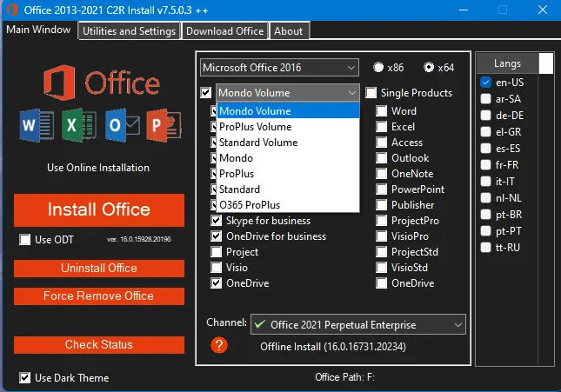Check the pt-PT language

(x=485, y=231)
